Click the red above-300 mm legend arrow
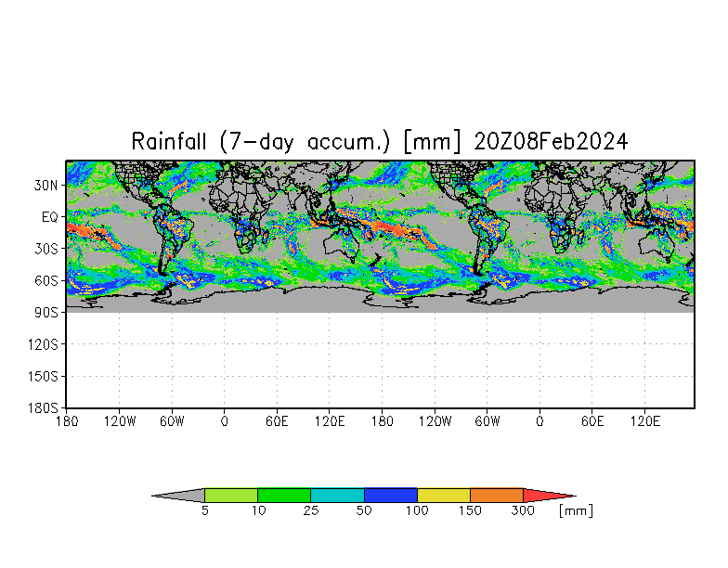728x568 pixels. tap(550, 496)
